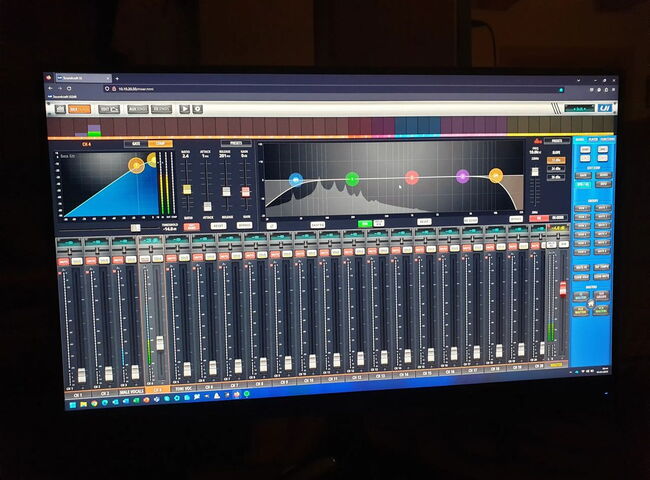
Task: Select the blue EQ band node
Action: pos(295,179)
